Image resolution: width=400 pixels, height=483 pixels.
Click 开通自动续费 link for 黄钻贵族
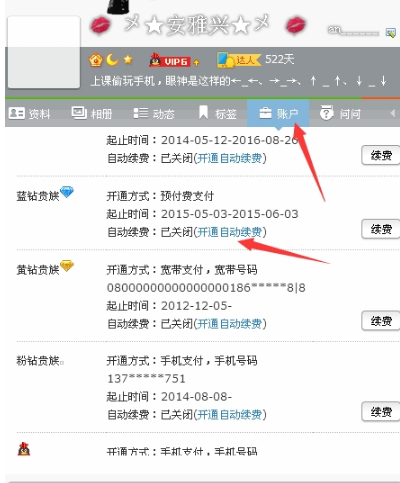click(x=230, y=324)
